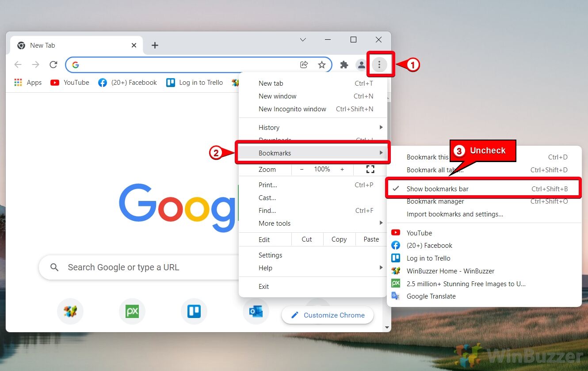This screenshot has width=588, height=371.
Task: Click the share page icon in address bar
Action: (304, 65)
